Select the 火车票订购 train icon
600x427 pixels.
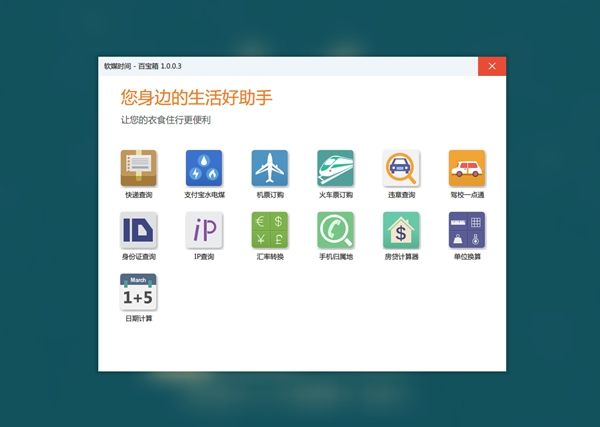click(x=336, y=168)
